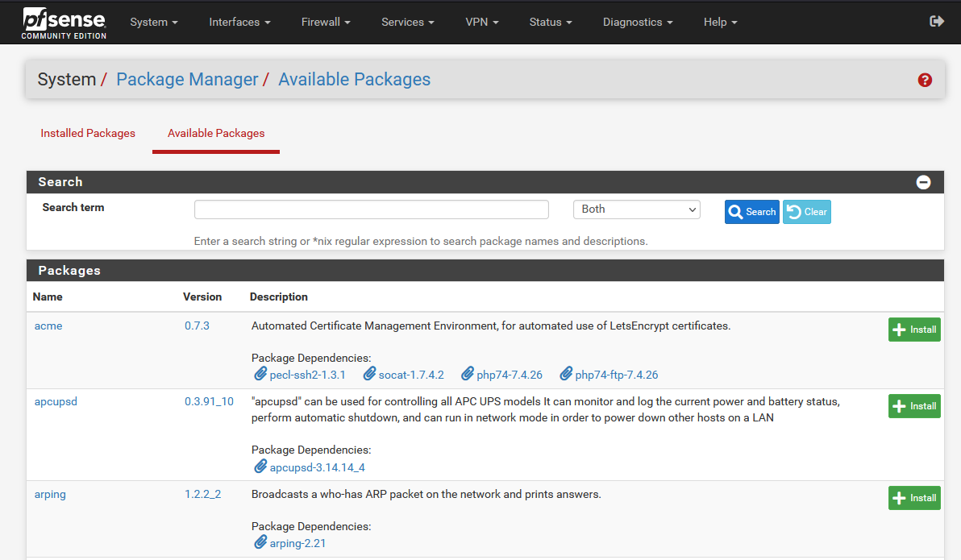Viewport: 961px width, 560px height.
Task: Open the red help question mark icon
Action: pyautogui.click(x=925, y=80)
